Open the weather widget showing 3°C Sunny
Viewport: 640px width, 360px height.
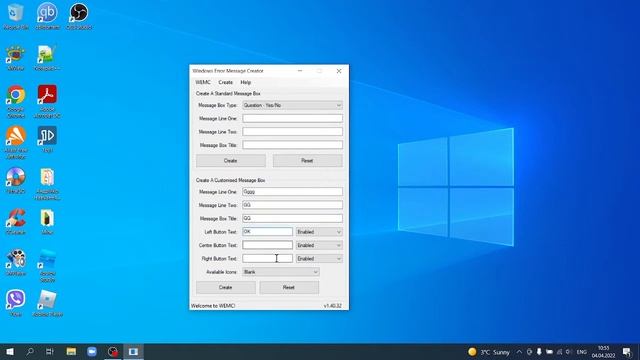[x=489, y=352]
